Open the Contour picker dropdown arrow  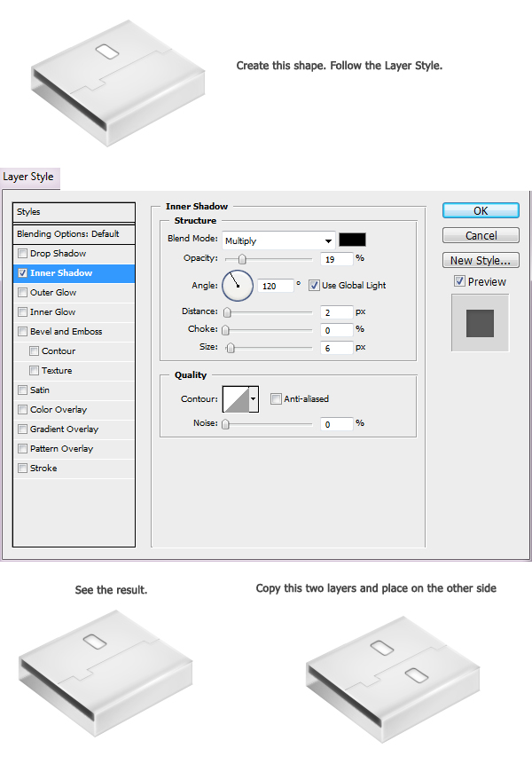tap(254, 398)
